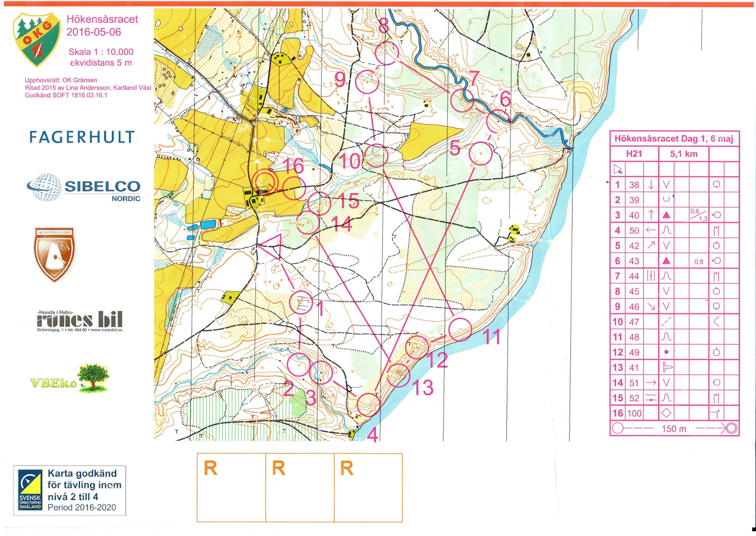Select control circle 4 by the lakeshore
Image resolution: width=756 pixels, height=536 pixels.
pyautogui.click(x=369, y=405)
